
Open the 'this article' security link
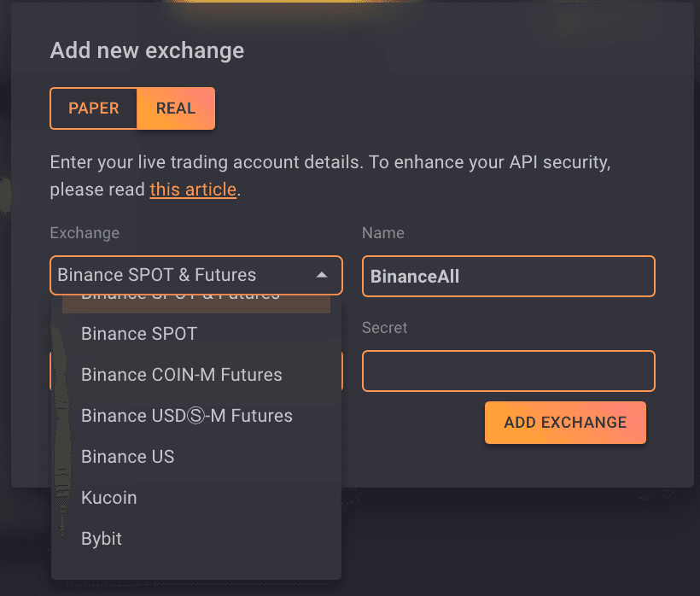(193, 190)
